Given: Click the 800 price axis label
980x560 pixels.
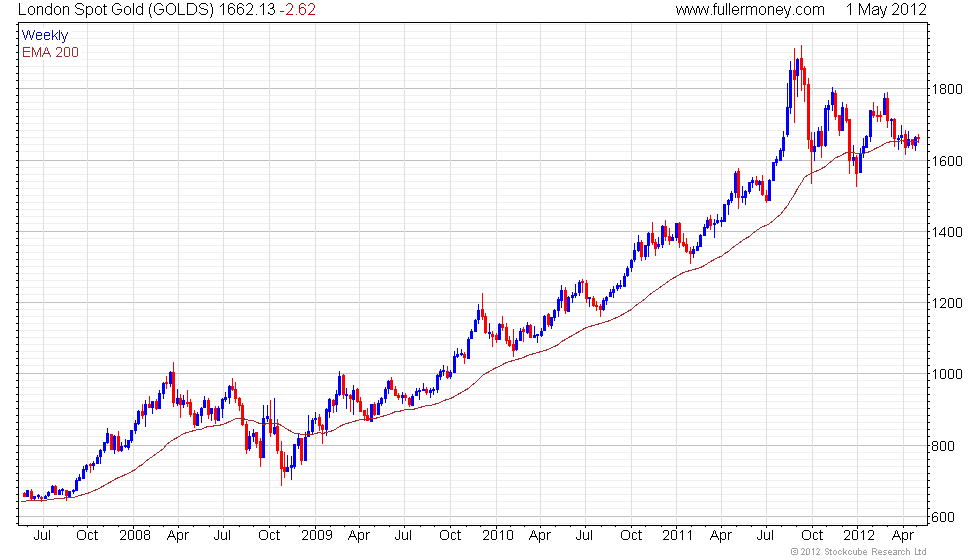Looking at the screenshot, I should point(943,446).
